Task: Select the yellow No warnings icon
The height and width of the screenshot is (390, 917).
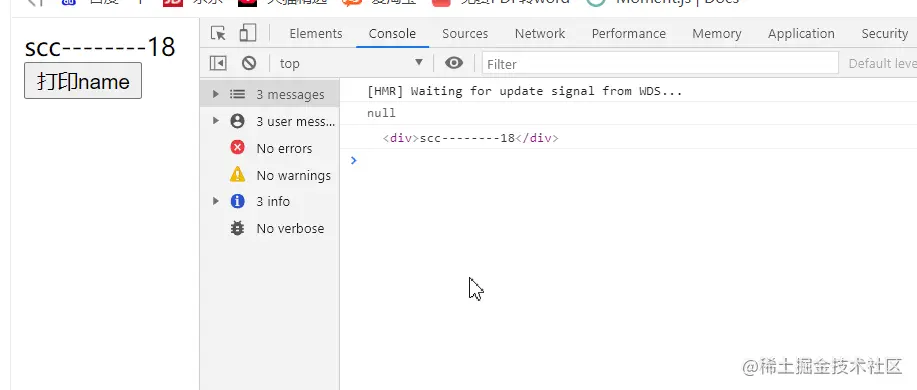Action: 237,174
